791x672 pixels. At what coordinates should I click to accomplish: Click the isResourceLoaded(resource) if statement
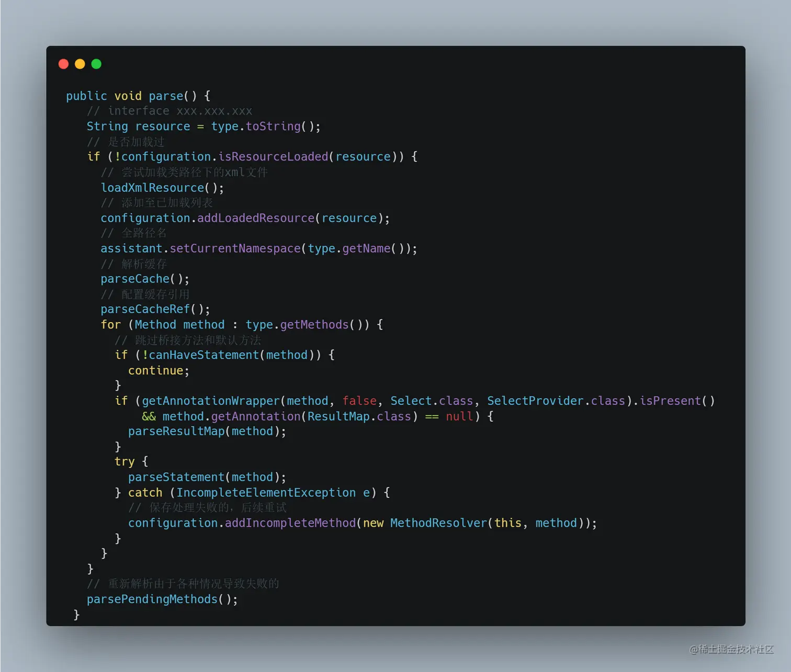click(252, 157)
